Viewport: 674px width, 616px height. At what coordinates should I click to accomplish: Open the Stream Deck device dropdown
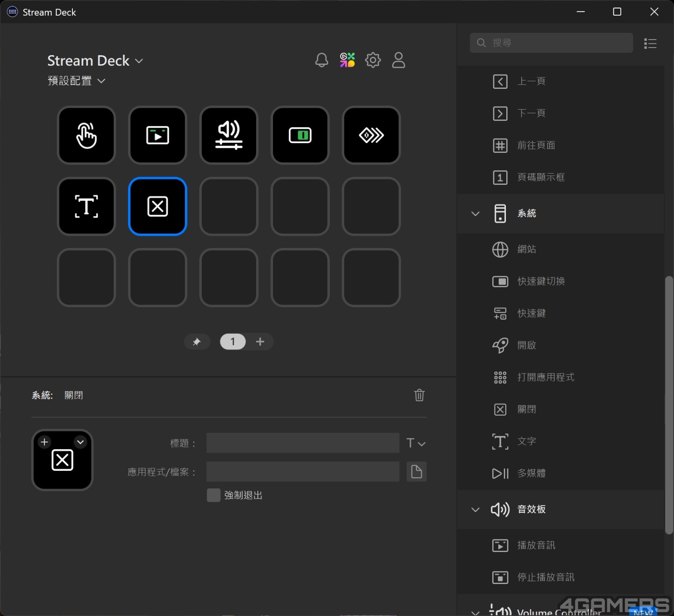click(95, 61)
